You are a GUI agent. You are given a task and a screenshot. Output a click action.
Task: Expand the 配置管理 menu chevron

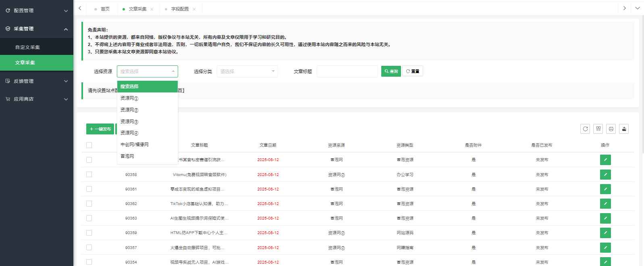point(66,11)
